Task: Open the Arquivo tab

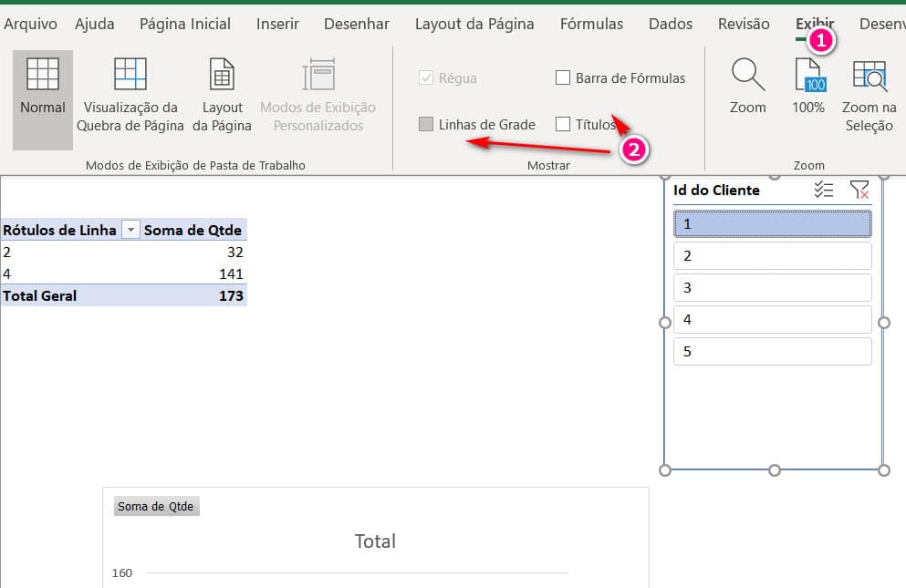Action: [x=31, y=24]
